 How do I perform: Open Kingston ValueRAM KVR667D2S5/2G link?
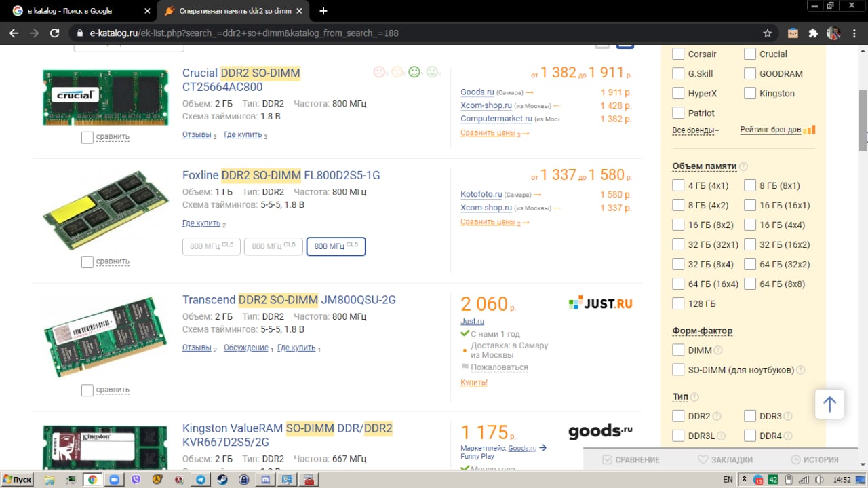[288, 435]
